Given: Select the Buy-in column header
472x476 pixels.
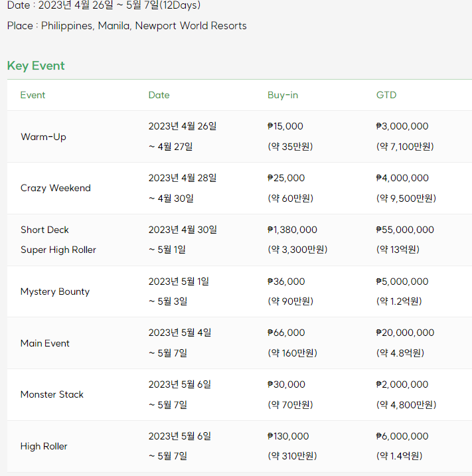Looking at the screenshot, I should (283, 95).
